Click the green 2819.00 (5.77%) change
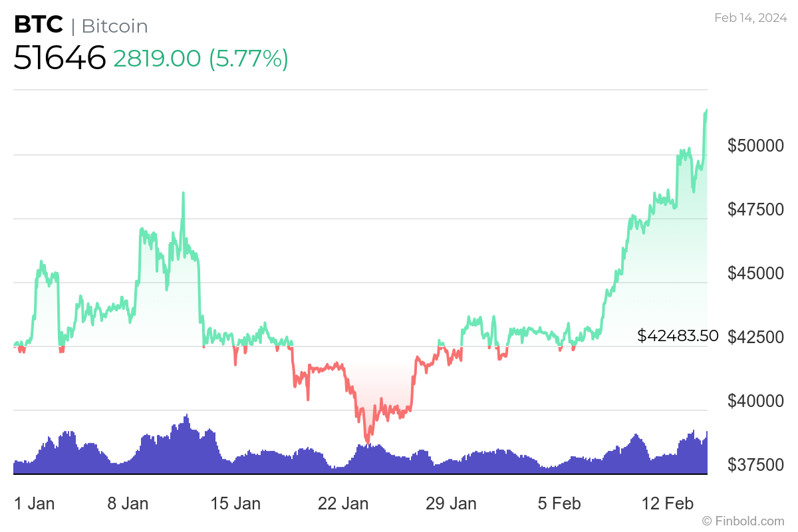The image size is (798, 532). click(x=201, y=59)
